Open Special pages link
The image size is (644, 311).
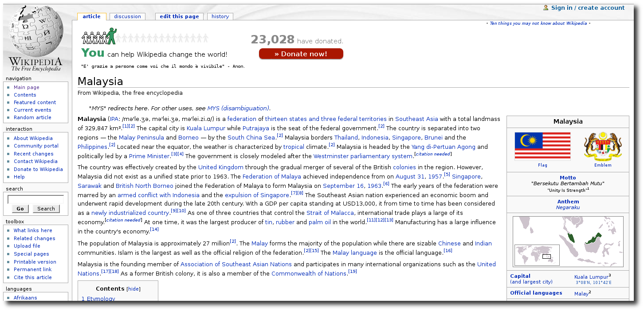click(x=31, y=254)
